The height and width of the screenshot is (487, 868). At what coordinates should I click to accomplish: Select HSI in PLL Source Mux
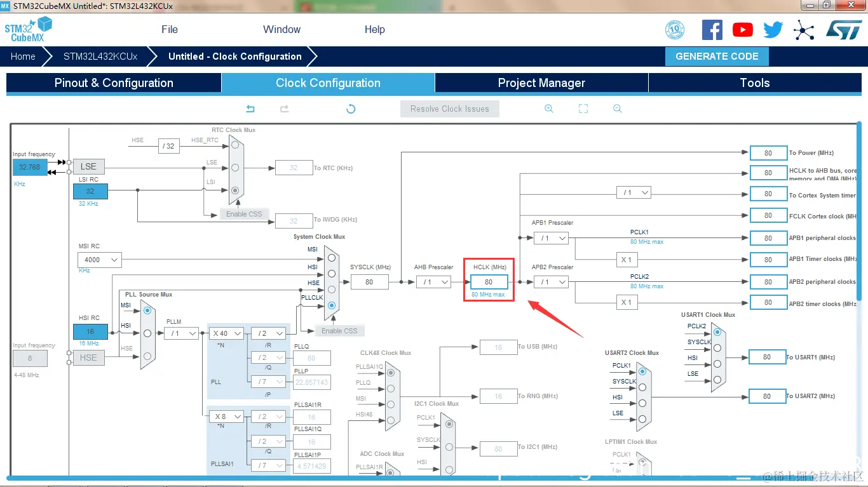pyautogui.click(x=147, y=333)
